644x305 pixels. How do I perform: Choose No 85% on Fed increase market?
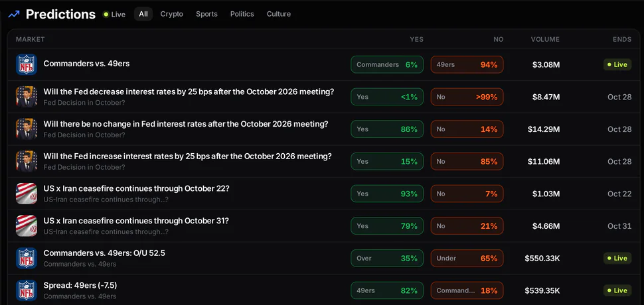tap(467, 161)
